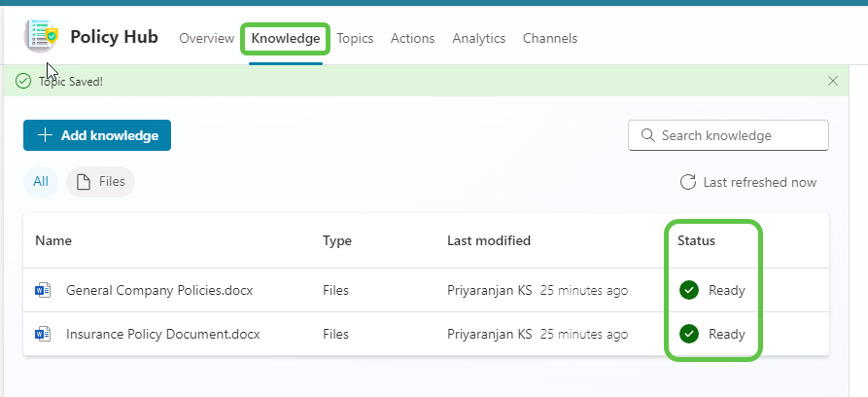
Task: Click into the Search knowledge field
Action: [x=739, y=136]
